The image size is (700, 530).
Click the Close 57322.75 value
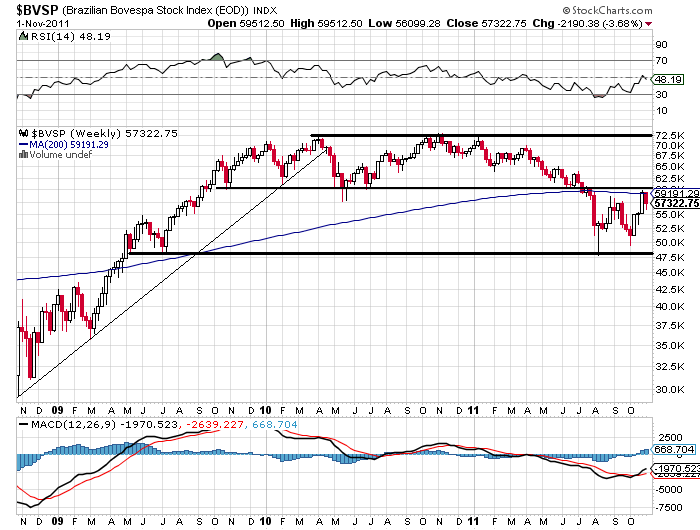point(486,23)
